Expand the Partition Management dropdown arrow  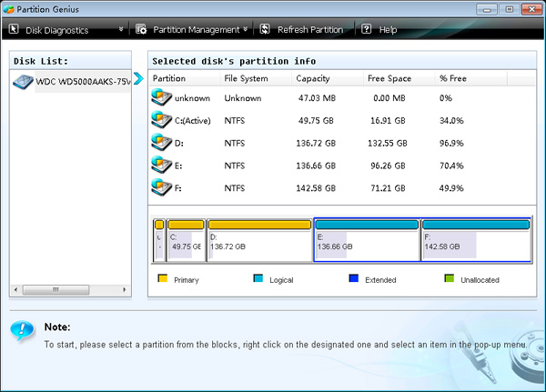(245, 29)
